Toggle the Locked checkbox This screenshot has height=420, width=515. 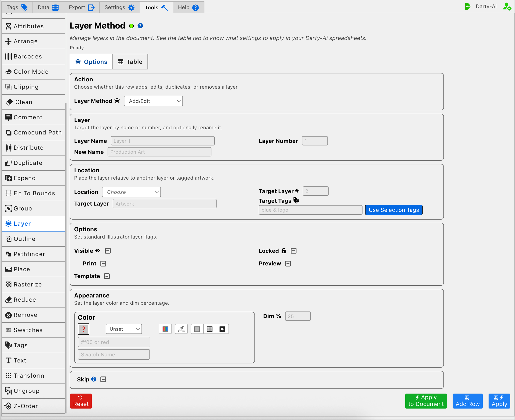(x=294, y=251)
